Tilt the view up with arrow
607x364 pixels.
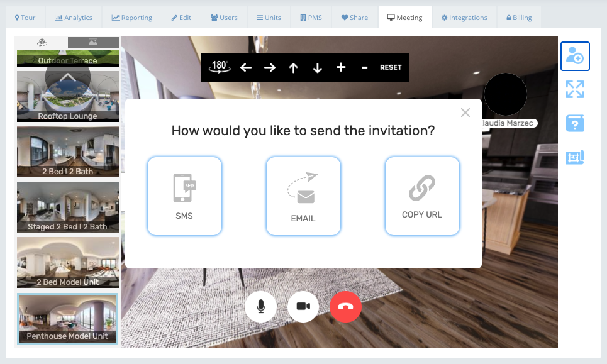[293, 68]
